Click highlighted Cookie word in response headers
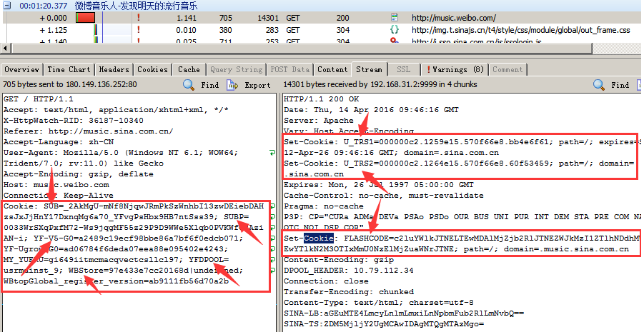This screenshot has height=332, width=644. (319, 237)
